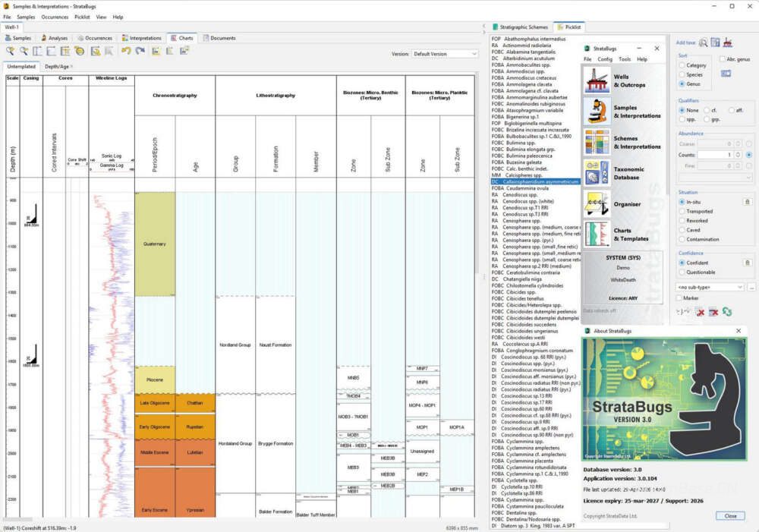Viewport: 759px width, 532px height.
Task: Select the Species sort radio button
Action: click(x=682, y=74)
